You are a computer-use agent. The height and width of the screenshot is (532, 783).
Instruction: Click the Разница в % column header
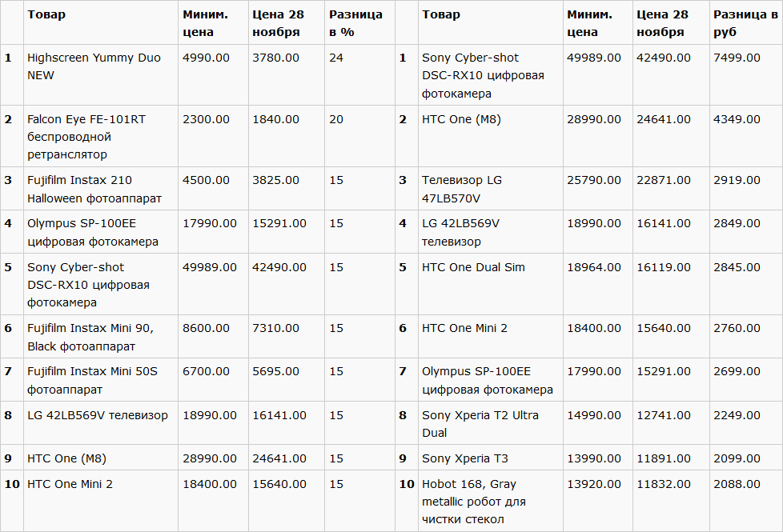point(355,23)
